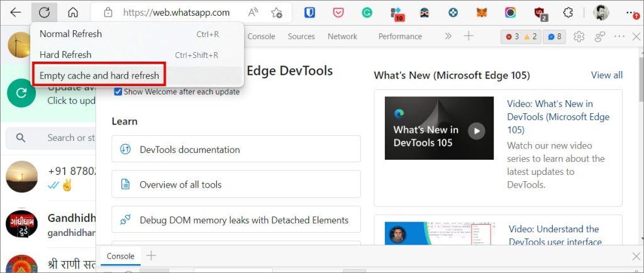Click the DevTools feedback/connections icon
The image size is (644, 273).
pyautogui.click(x=600, y=36)
